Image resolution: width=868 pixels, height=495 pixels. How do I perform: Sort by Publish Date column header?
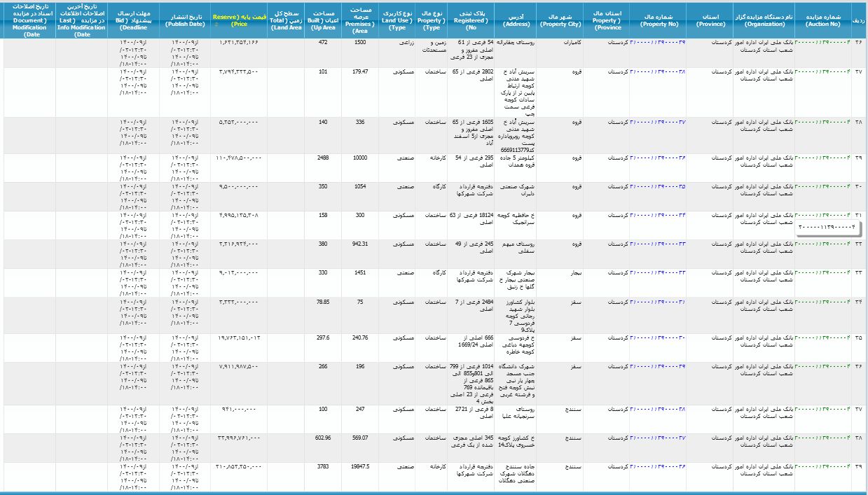[x=185, y=19]
